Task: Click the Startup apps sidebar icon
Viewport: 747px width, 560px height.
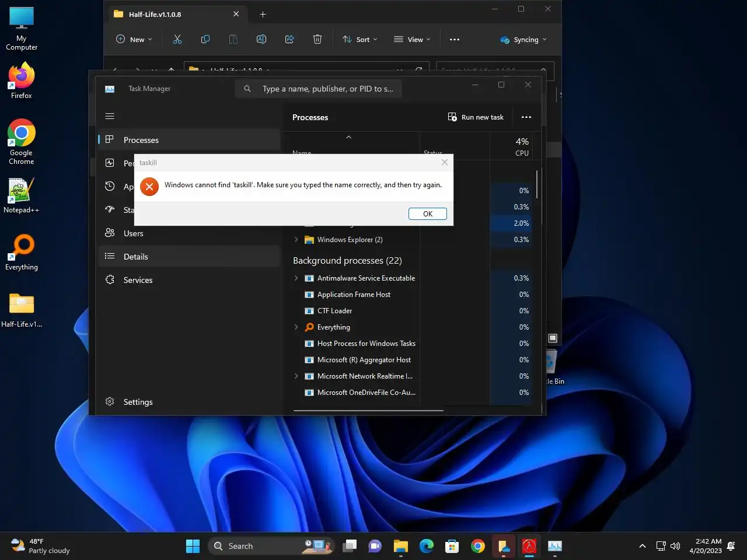Action: click(x=110, y=210)
